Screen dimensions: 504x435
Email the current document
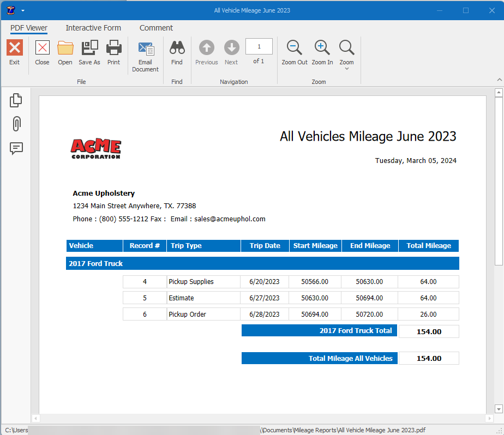coord(145,52)
